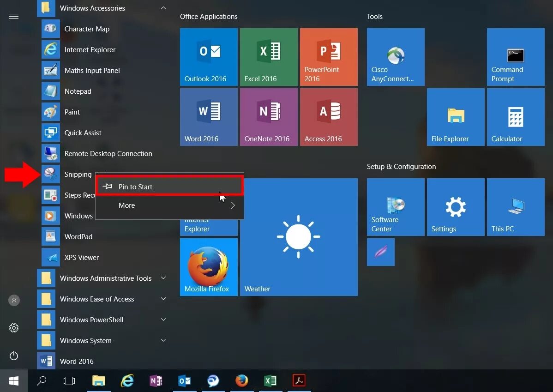Open Steps Recorder icon in list
This screenshot has width=553, height=392.
point(50,195)
